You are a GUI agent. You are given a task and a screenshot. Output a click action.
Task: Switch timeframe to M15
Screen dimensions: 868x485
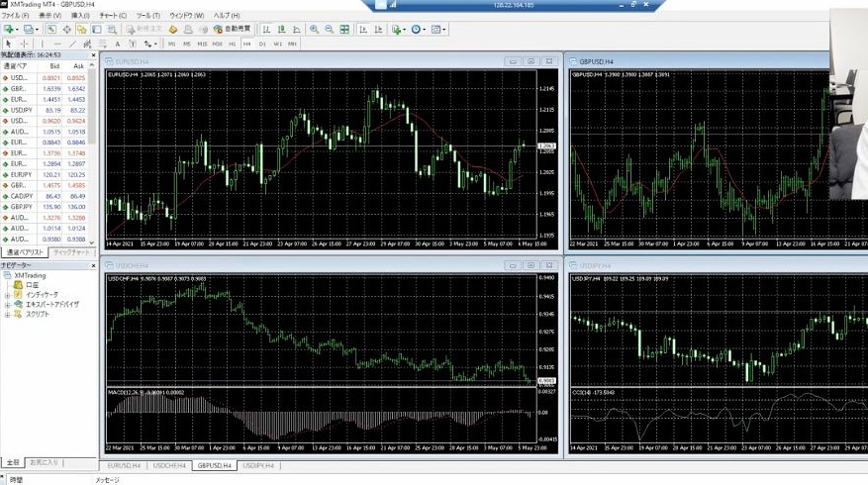click(x=202, y=44)
